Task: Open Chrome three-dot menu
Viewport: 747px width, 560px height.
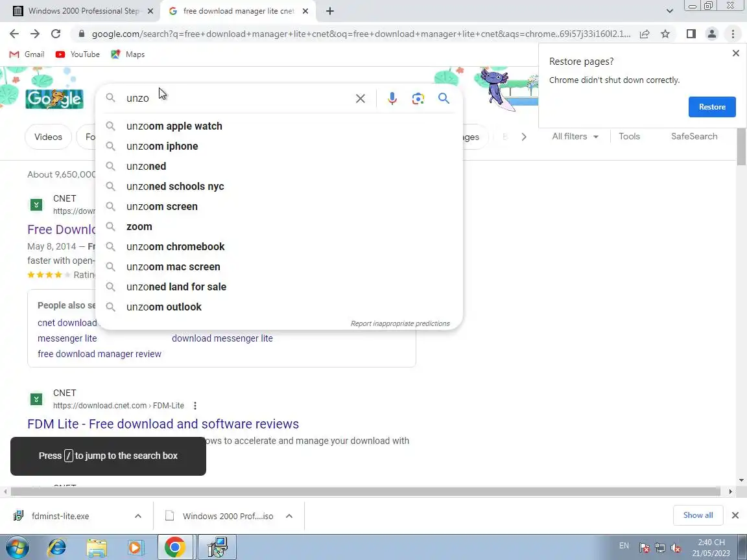Action: (733, 34)
